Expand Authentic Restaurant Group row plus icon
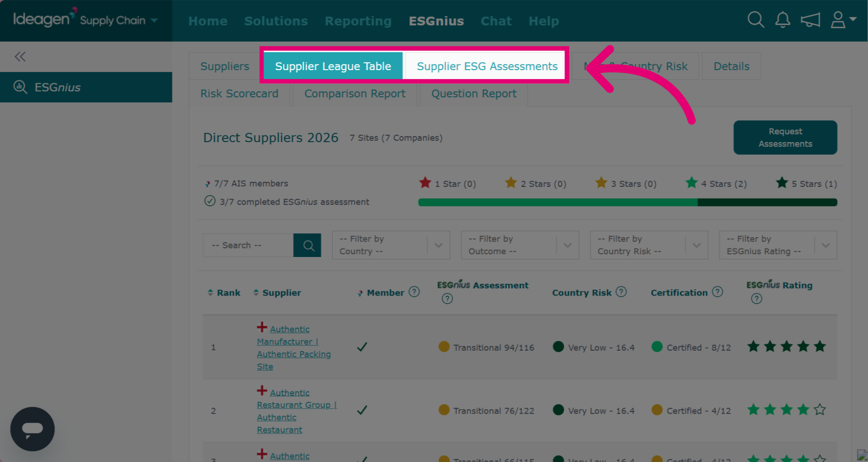Screen dimensions: 868x462 pyautogui.click(x=262, y=390)
